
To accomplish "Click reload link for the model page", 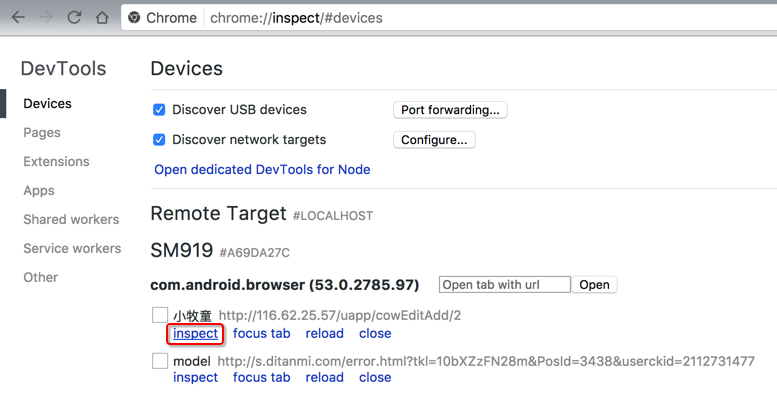I will 324,378.
